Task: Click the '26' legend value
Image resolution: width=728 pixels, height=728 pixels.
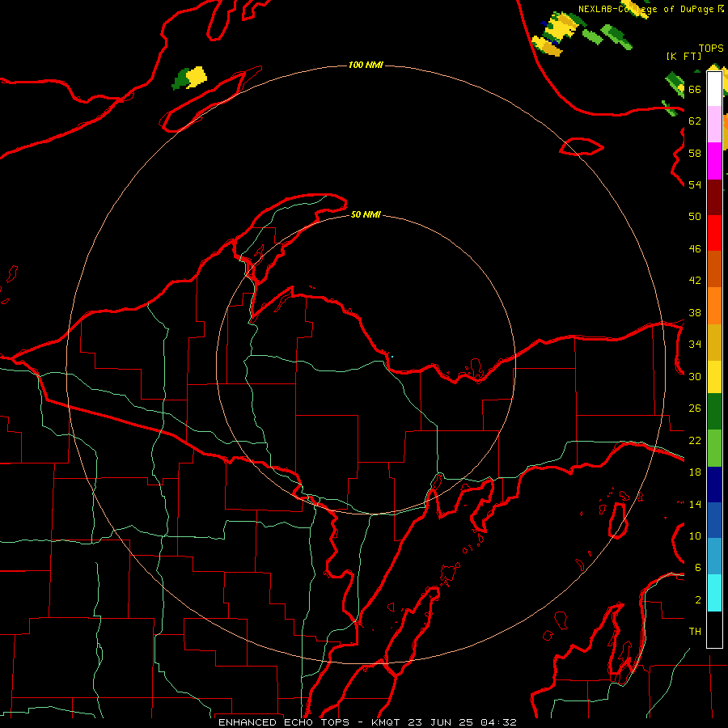Action: pyautogui.click(x=695, y=408)
